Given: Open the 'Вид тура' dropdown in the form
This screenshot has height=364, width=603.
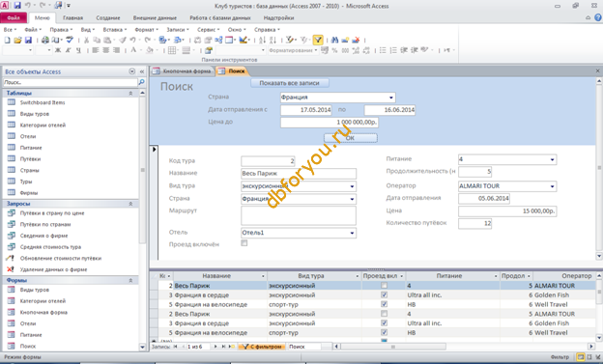Looking at the screenshot, I should pos(352,186).
